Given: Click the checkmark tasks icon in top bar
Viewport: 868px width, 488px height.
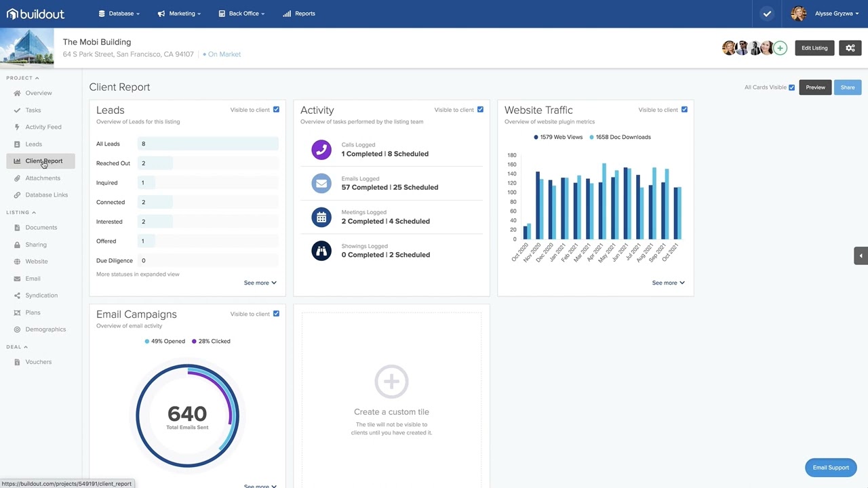Looking at the screenshot, I should (767, 14).
